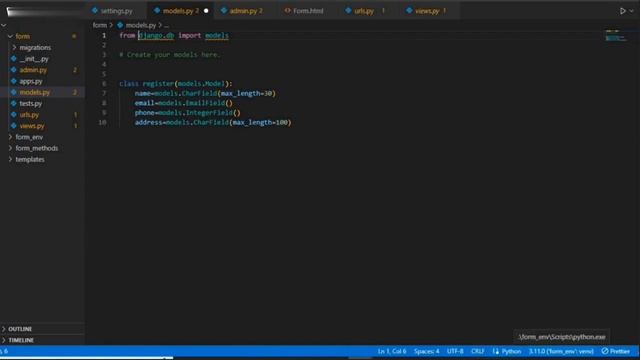Viewport: 640px width, 360px height.
Task: Click the form breadcrumb
Action: [99, 25]
